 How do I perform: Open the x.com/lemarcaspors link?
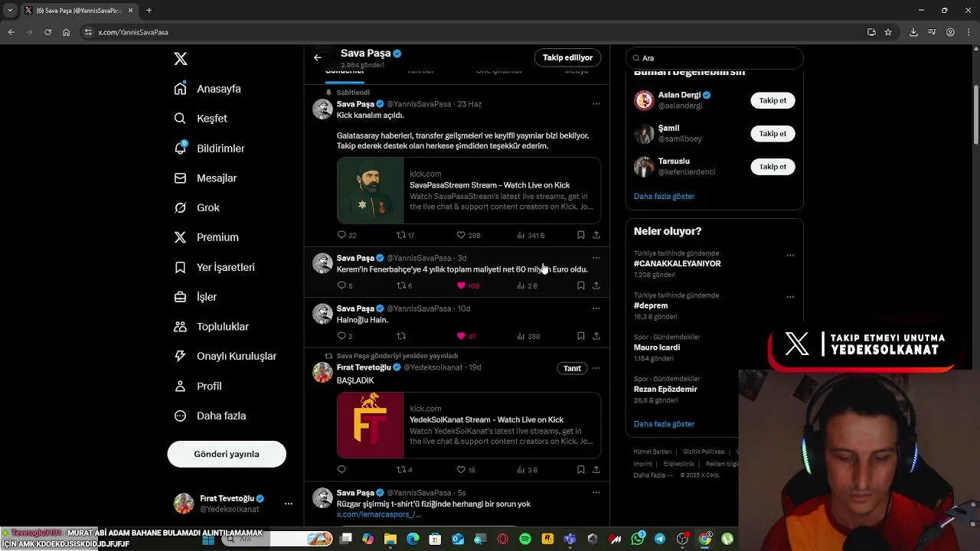pyautogui.click(x=379, y=514)
